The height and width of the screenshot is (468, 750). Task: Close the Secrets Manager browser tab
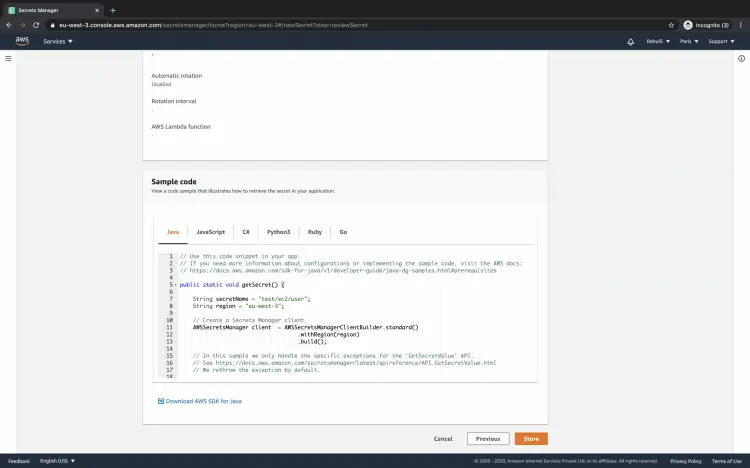pyautogui.click(x=97, y=10)
